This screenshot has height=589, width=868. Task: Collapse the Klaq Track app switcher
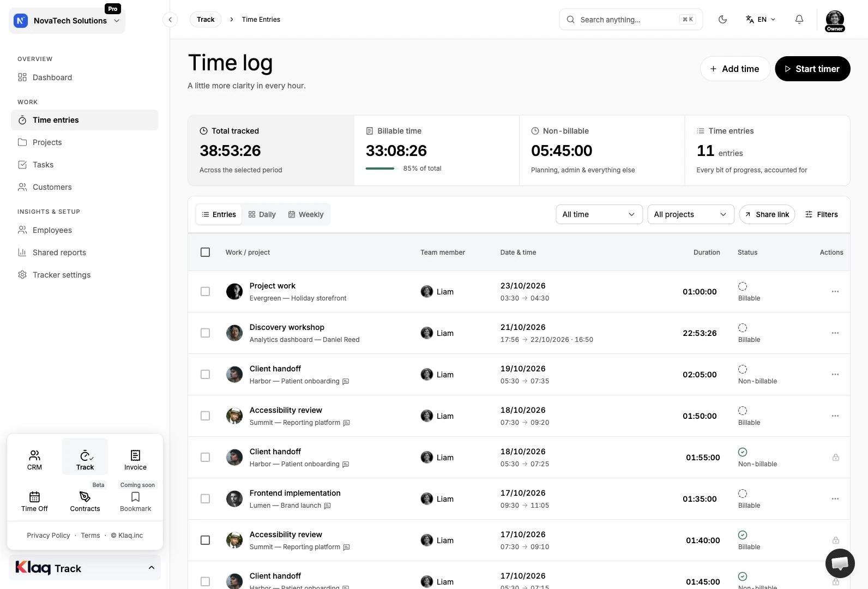point(85,568)
